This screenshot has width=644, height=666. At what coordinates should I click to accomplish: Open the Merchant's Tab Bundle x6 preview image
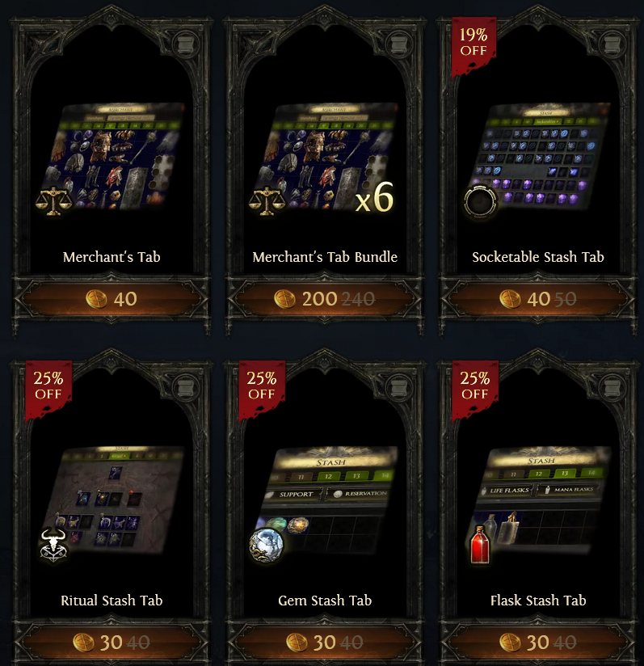point(325,158)
